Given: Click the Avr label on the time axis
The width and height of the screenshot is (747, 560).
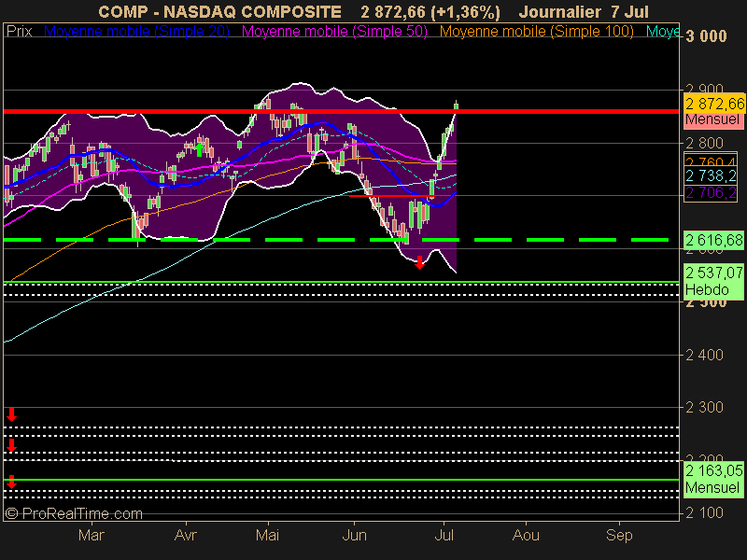Looking at the screenshot, I should (x=185, y=535).
